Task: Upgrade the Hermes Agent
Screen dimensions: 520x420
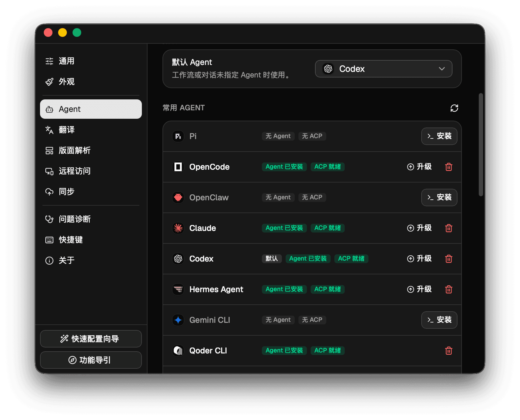Action: pyautogui.click(x=419, y=289)
